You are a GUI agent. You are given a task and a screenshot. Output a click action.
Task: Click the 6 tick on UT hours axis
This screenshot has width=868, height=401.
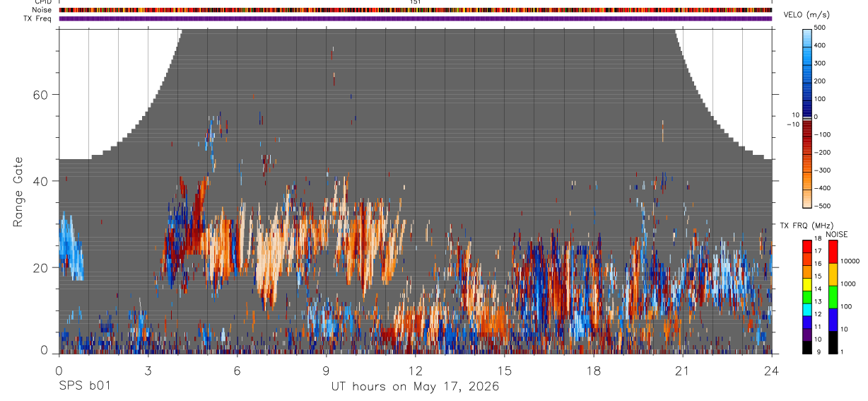[237, 370]
